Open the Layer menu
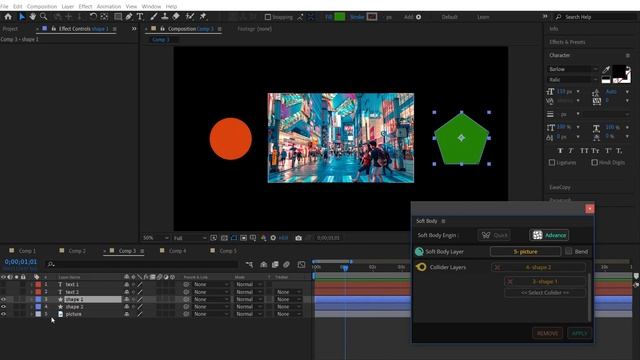 click(67, 7)
